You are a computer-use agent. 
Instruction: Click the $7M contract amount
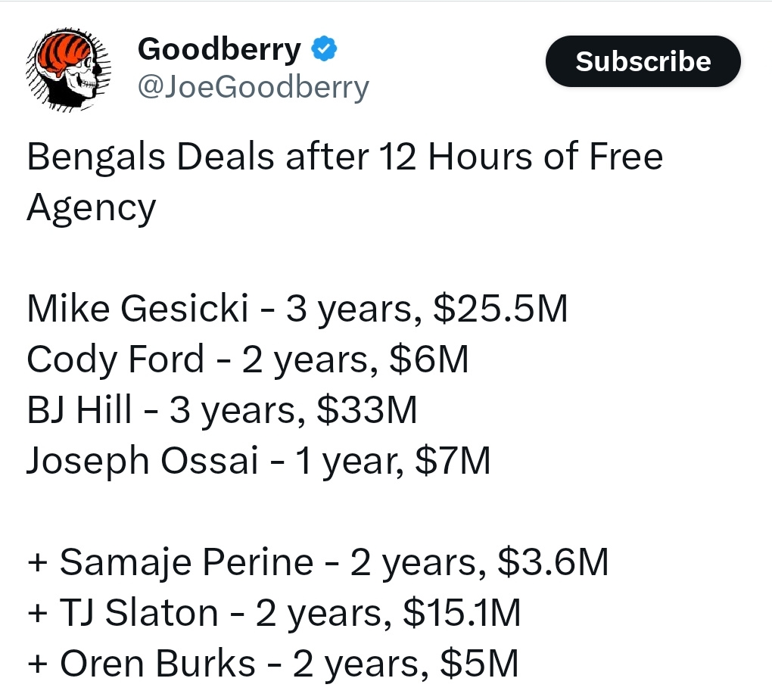click(x=453, y=460)
